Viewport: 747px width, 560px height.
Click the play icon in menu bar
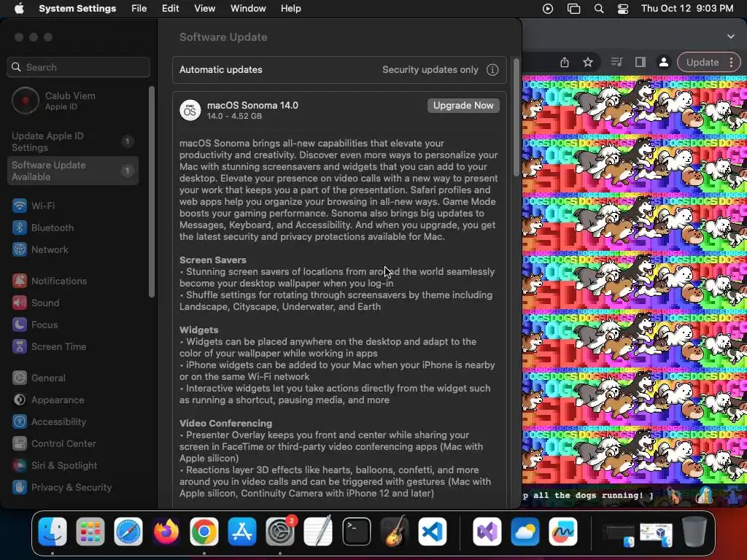point(548,9)
